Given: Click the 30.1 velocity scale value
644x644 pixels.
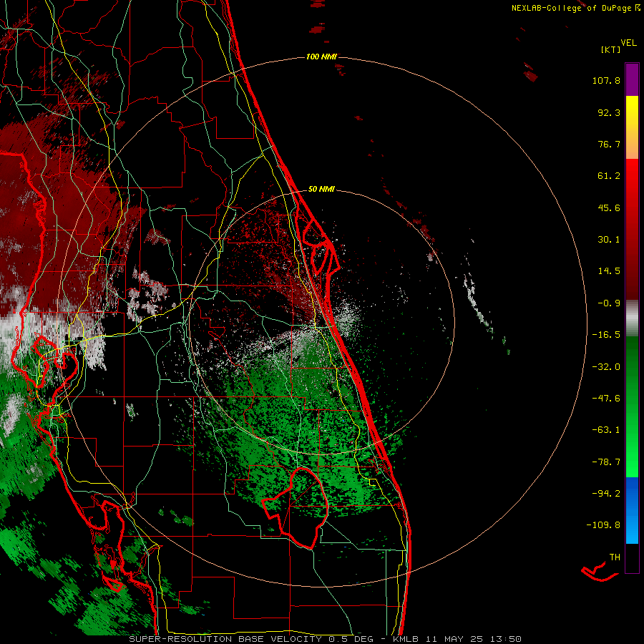Looking at the screenshot, I should 609,240.
